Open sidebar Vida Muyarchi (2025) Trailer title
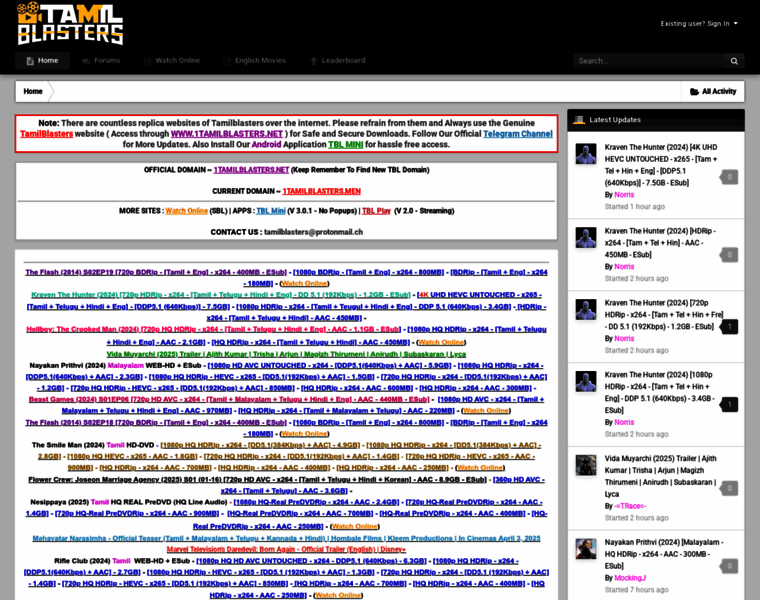This screenshot has width=760, height=600. 660,476
